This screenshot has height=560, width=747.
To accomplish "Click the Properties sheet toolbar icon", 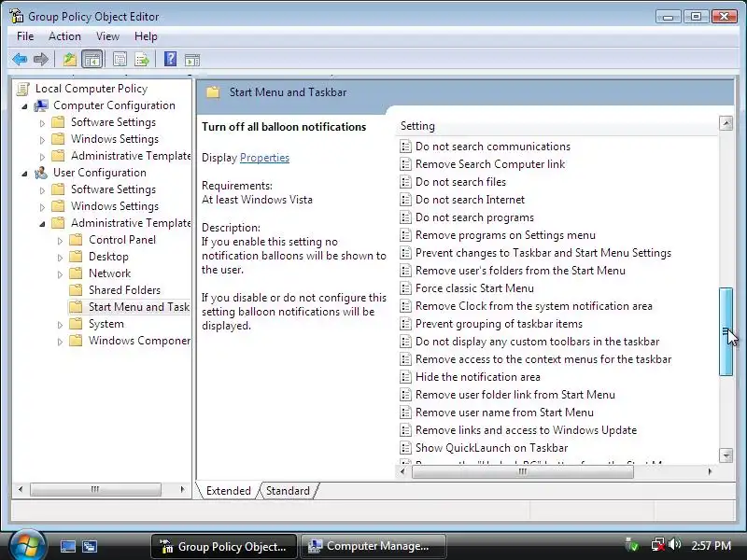I will [x=120, y=60].
